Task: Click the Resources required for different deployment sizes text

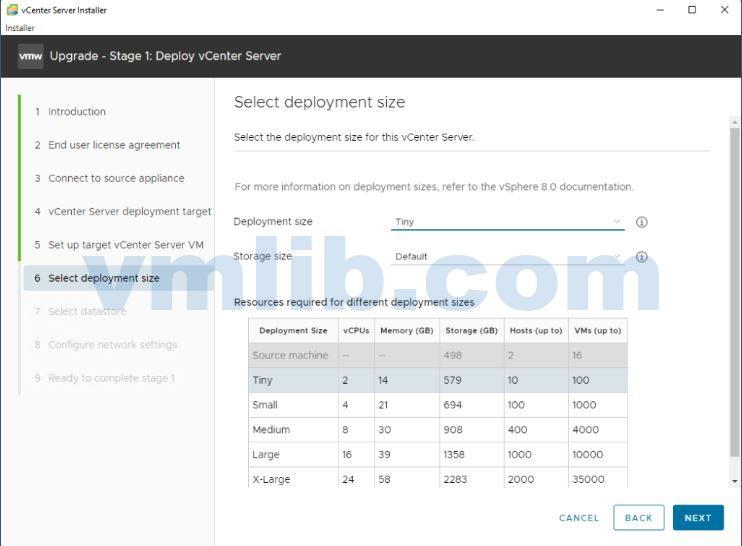Action: coord(354,302)
